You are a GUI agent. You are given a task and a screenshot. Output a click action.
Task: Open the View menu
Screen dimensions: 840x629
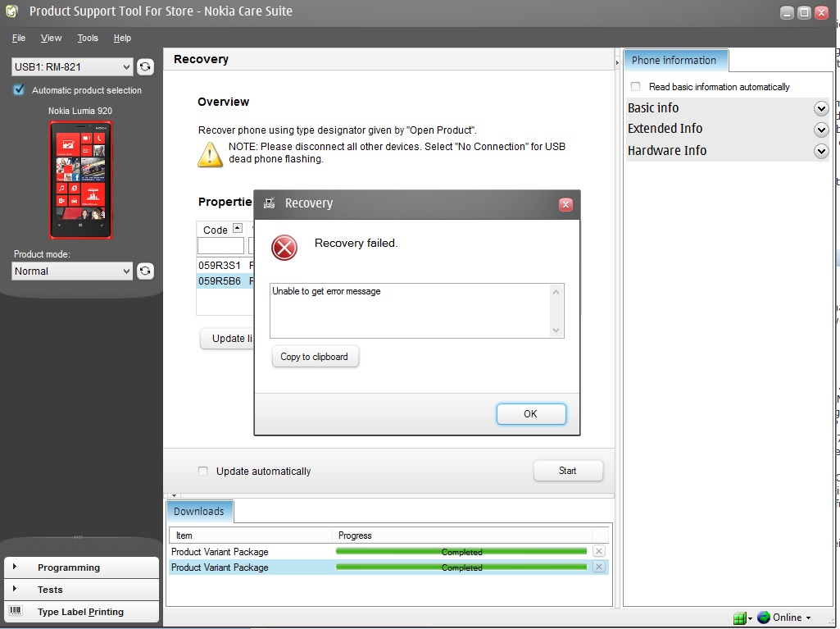tap(51, 38)
